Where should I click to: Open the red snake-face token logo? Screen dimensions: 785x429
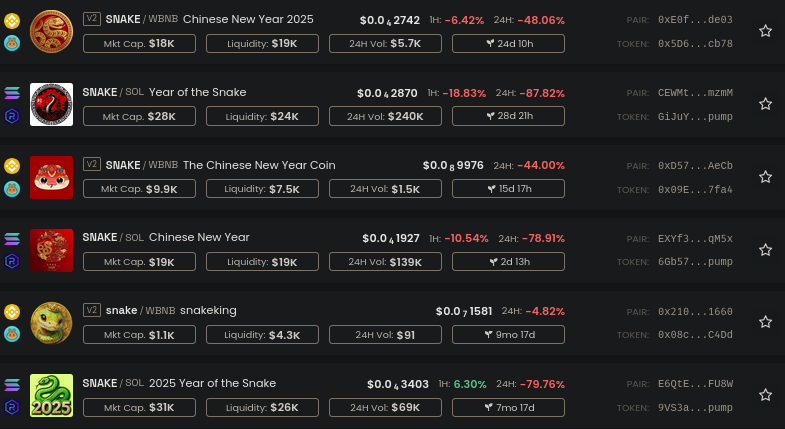tap(51, 177)
